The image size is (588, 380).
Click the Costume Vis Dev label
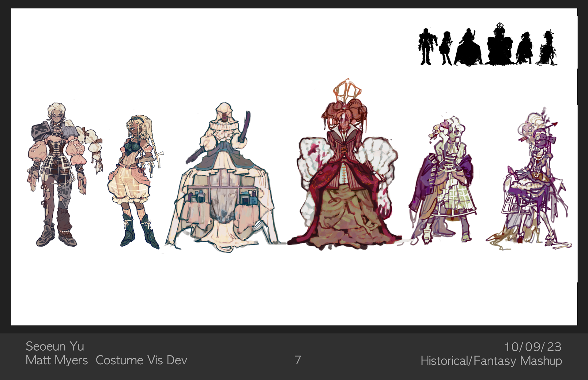tap(141, 360)
